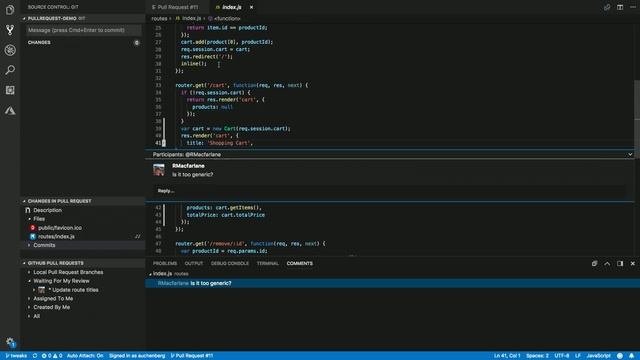Click the comment indicator on routes/index.js row
Image resolution: width=640 pixels, height=360 pixels.
pos(138,236)
